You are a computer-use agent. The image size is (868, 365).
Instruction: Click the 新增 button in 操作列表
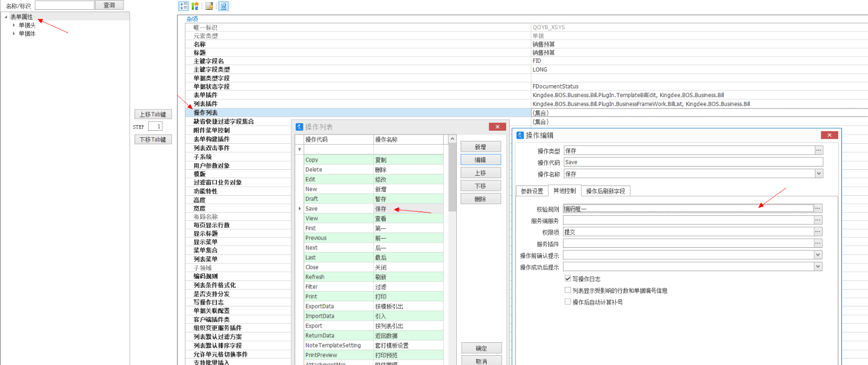pyautogui.click(x=480, y=147)
